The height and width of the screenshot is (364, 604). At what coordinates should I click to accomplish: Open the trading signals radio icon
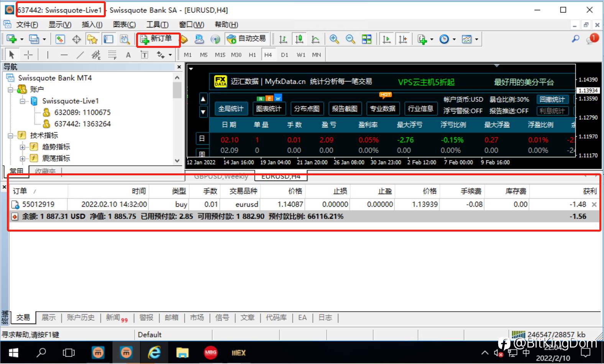215,39
